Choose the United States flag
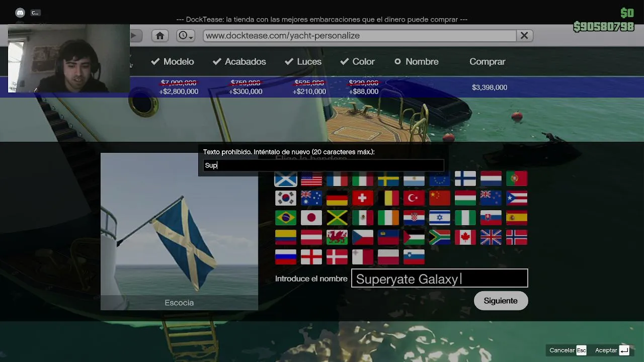The image size is (644, 362). (x=311, y=178)
